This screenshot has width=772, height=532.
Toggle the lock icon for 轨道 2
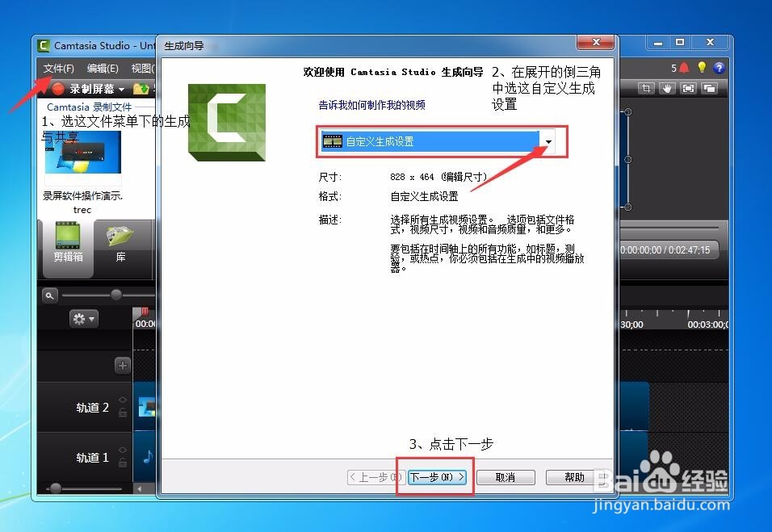coord(123,413)
